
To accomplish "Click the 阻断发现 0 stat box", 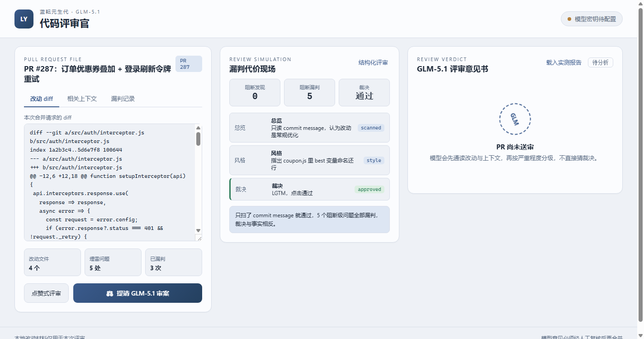I will [x=255, y=92].
